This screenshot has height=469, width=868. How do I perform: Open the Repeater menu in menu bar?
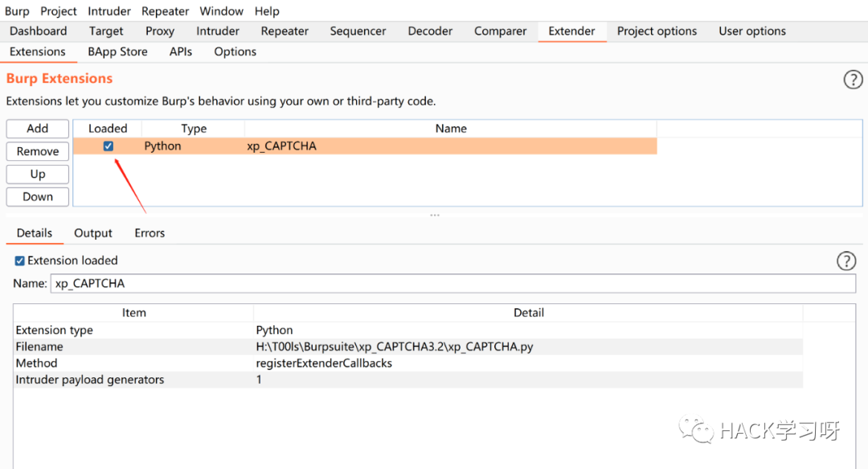165,11
